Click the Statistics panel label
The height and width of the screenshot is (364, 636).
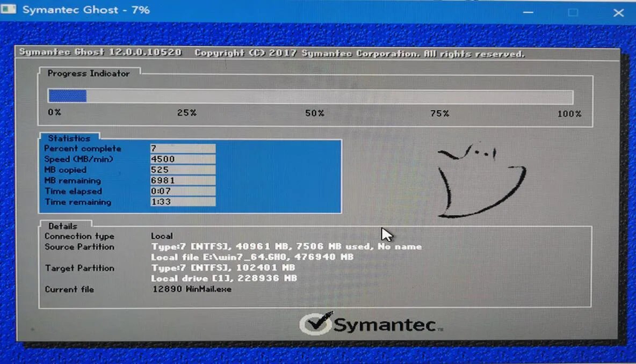70,138
